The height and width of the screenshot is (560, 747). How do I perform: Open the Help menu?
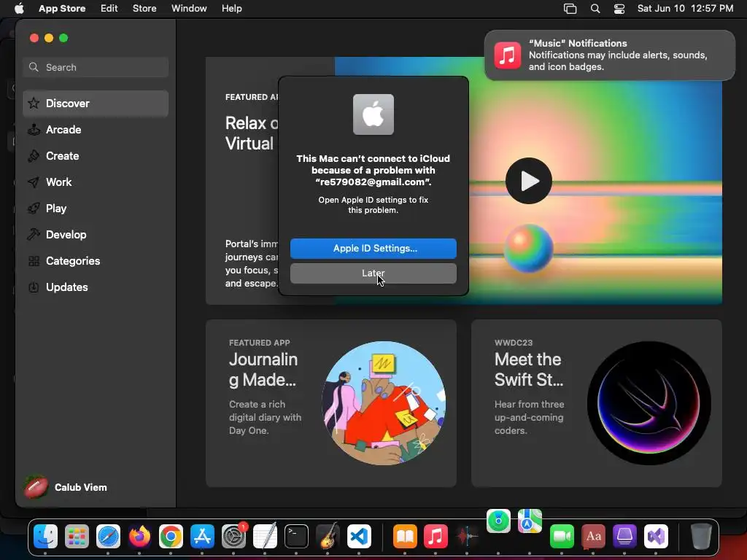click(231, 8)
